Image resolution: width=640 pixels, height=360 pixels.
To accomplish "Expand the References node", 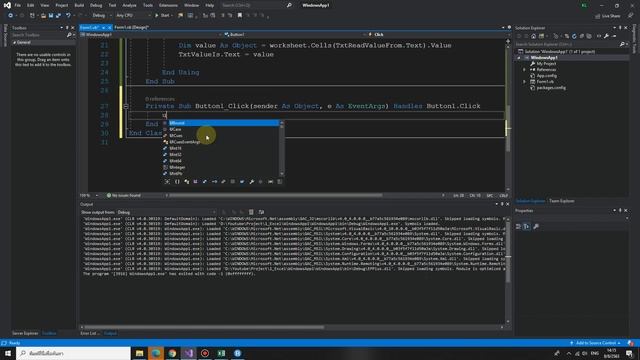I will [524, 70].
